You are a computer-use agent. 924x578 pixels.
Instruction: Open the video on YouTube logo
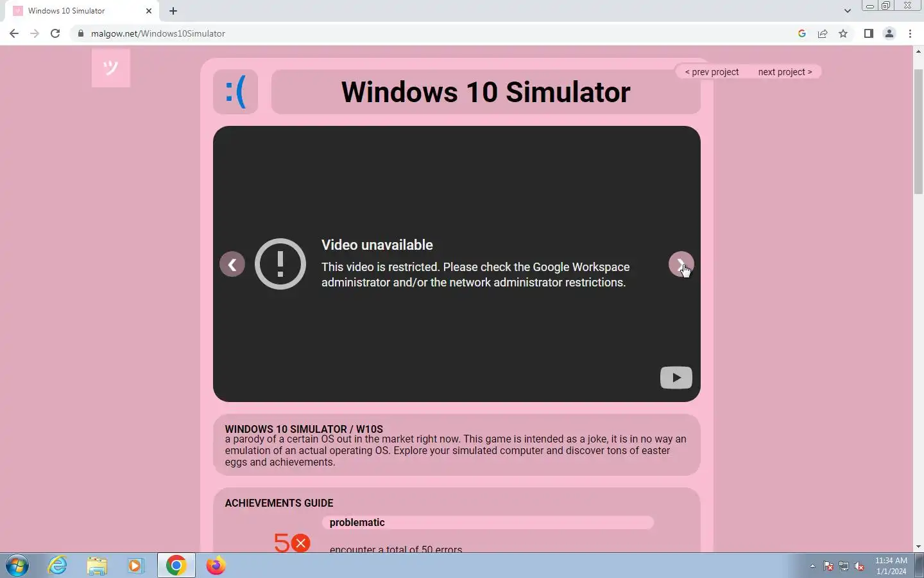pos(676,378)
